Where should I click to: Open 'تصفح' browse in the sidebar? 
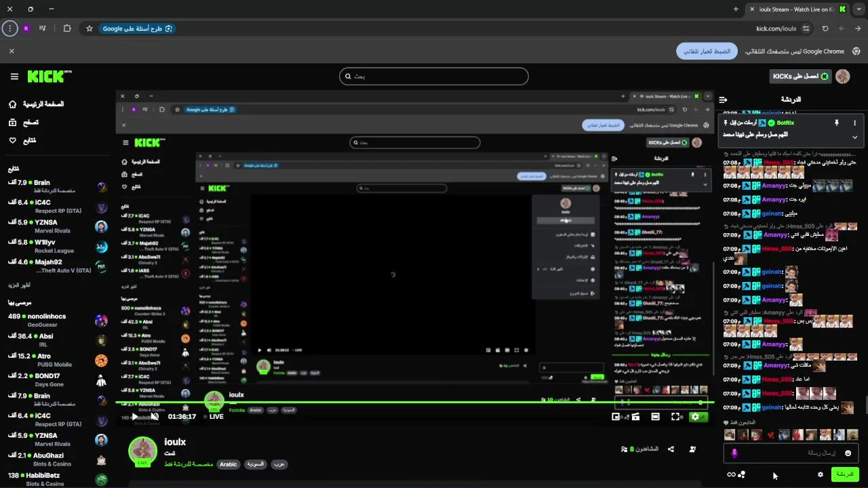pyautogui.click(x=24, y=123)
